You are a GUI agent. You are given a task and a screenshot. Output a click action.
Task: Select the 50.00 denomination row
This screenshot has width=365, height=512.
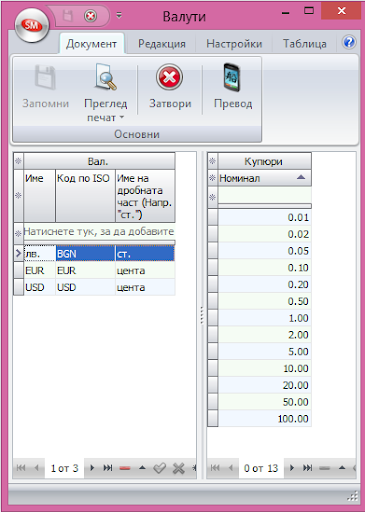[264, 402]
